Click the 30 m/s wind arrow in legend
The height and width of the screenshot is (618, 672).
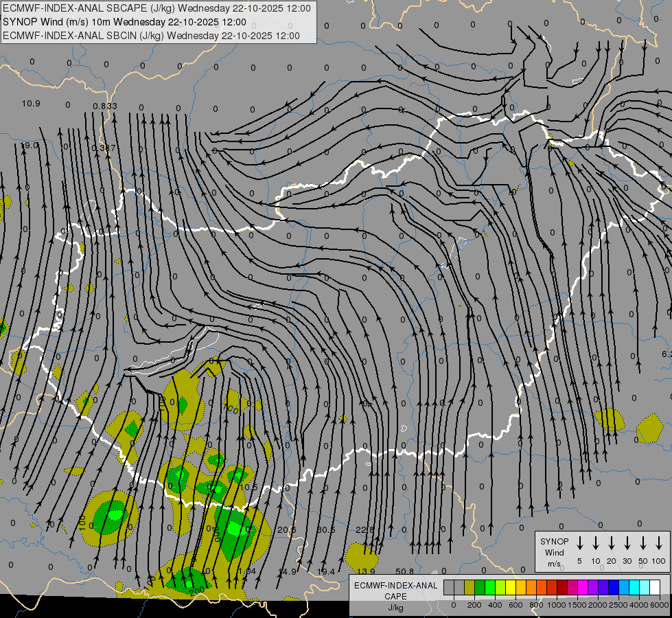[x=627, y=543]
